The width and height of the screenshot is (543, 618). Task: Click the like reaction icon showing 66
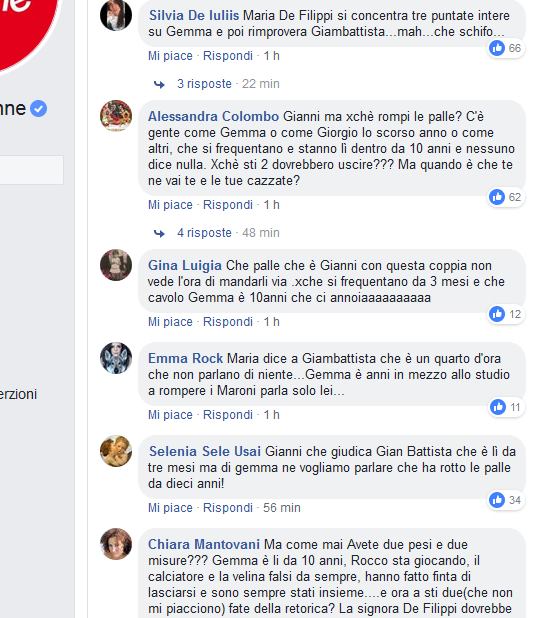[x=497, y=48]
